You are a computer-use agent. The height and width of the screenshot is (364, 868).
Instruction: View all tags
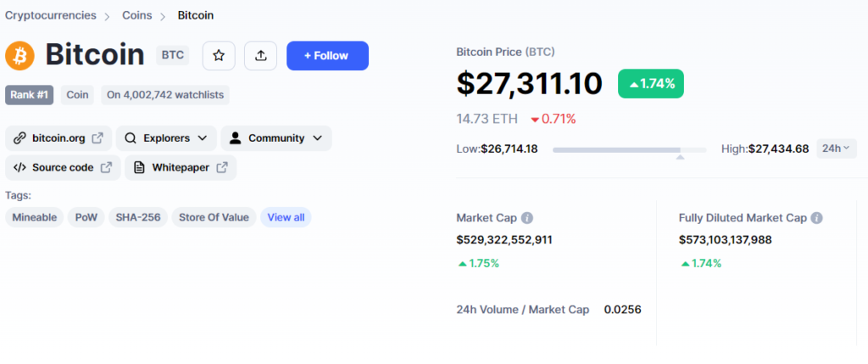286,218
